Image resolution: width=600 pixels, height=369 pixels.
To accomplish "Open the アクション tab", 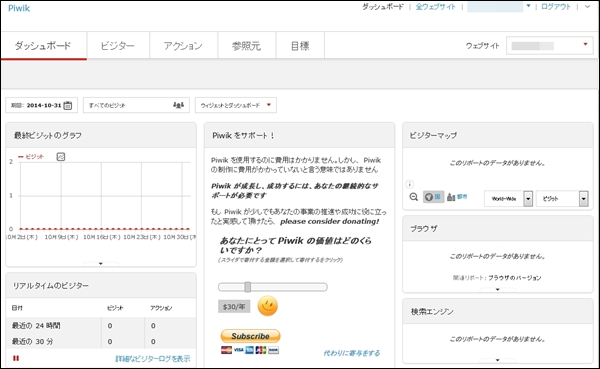I will click(183, 46).
